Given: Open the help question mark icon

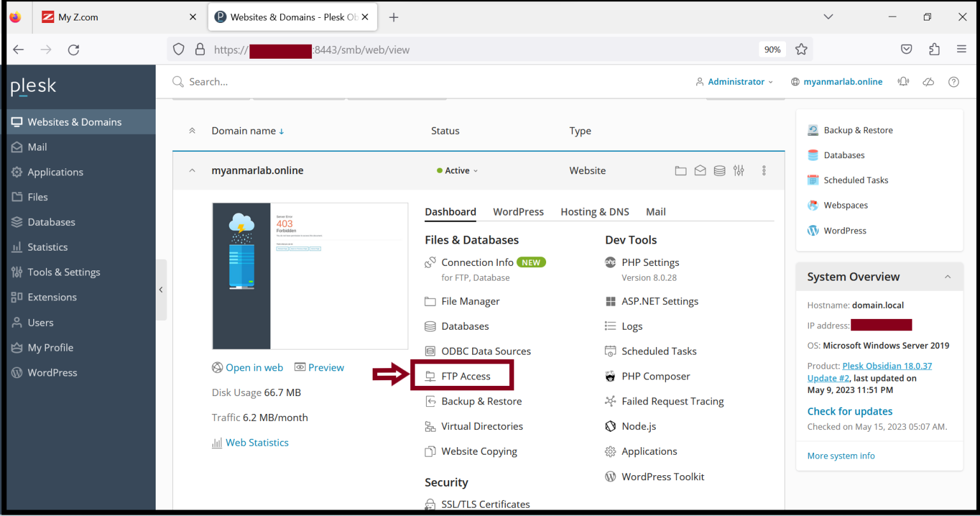Looking at the screenshot, I should click(954, 82).
